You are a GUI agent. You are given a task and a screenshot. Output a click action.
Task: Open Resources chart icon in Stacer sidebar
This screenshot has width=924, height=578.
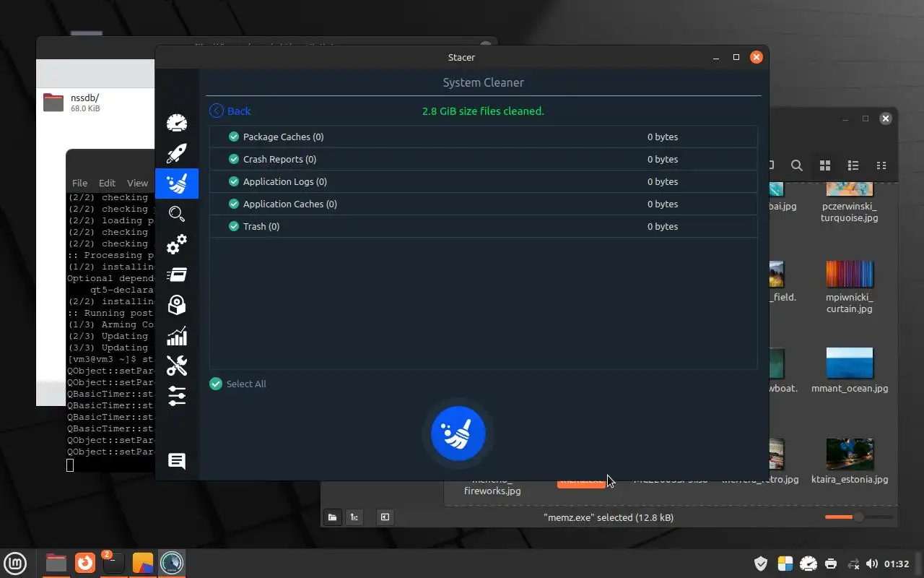click(x=177, y=336)
